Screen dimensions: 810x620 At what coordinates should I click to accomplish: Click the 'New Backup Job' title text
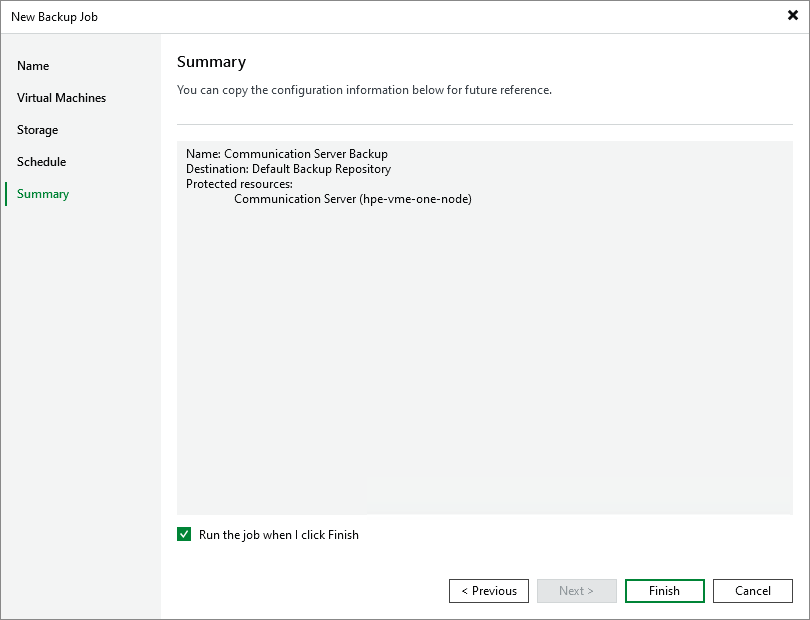(54, 16)
